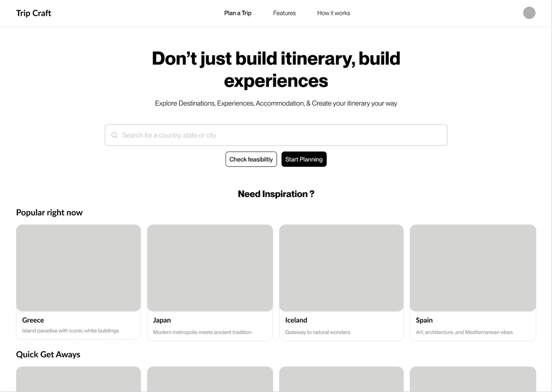Click the Greece destination title
552x392 pixels.
pyautogui.click(x=33, y=320)
